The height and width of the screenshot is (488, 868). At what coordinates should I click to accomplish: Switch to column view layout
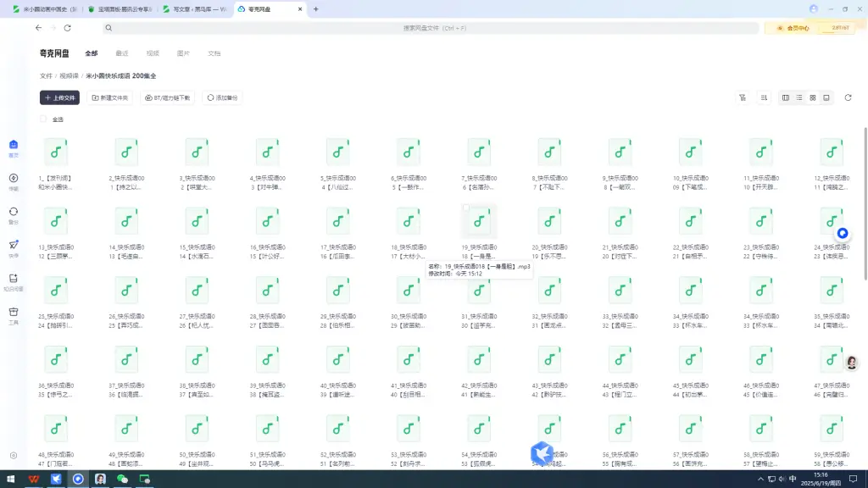coord(786,98)
